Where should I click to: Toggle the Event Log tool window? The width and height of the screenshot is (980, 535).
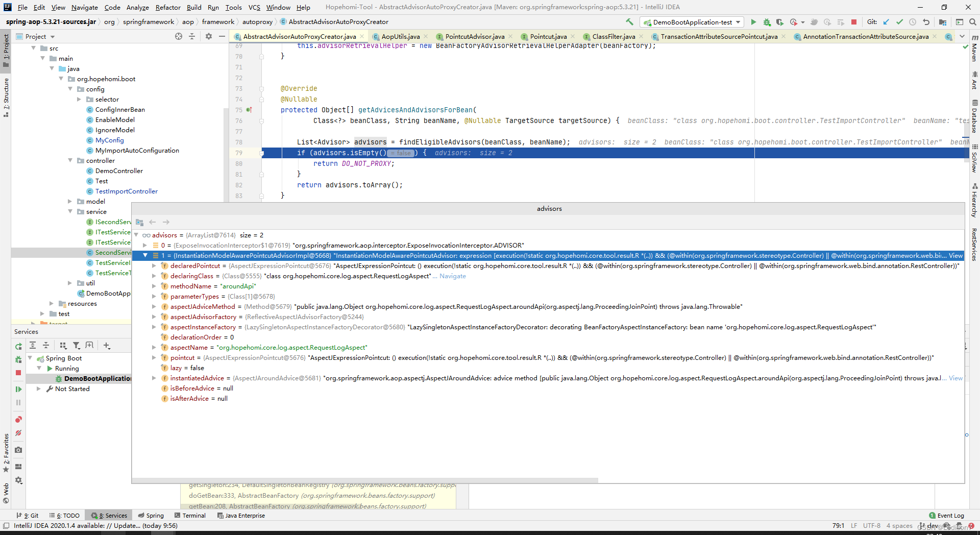[947, 516]
